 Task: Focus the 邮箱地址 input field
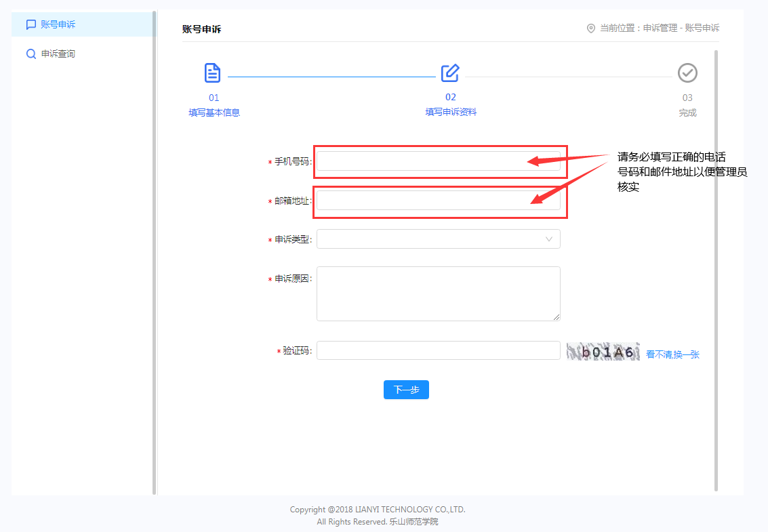439,201
